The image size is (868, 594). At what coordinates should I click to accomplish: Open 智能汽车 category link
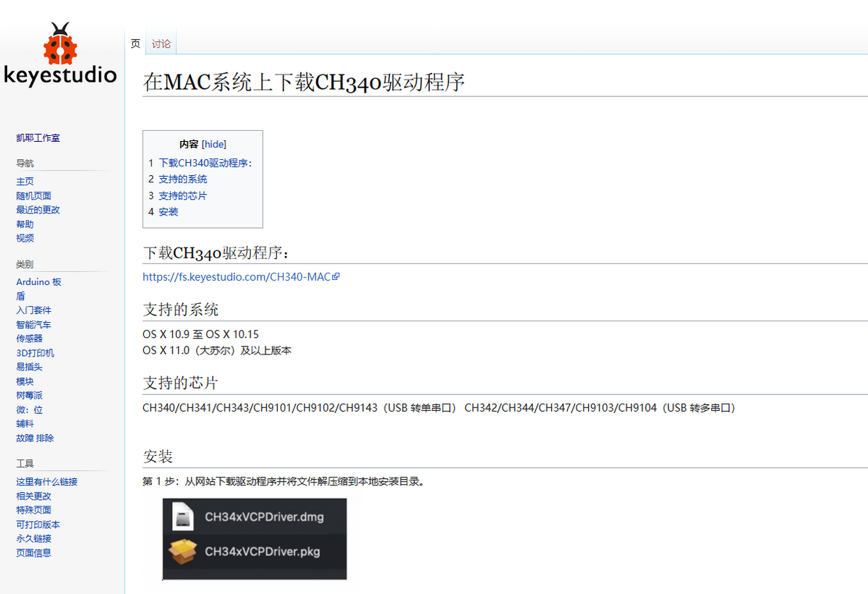point(34,325)
